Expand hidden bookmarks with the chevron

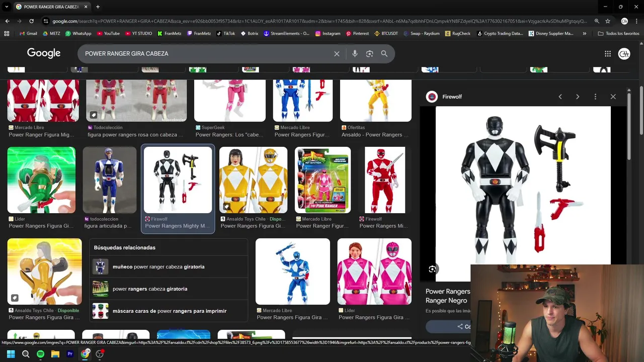pyautogui.click(x=584, y=34)
